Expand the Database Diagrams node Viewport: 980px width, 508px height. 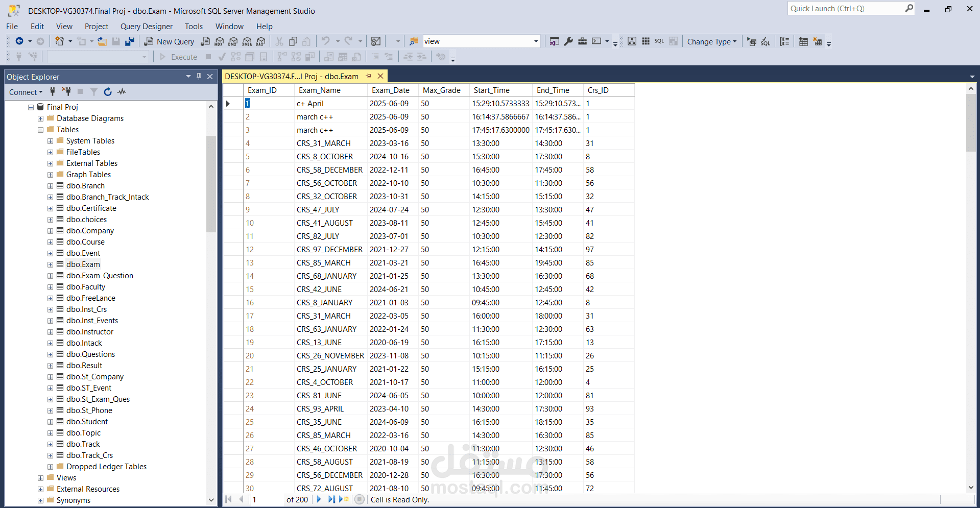click(40, 118)
